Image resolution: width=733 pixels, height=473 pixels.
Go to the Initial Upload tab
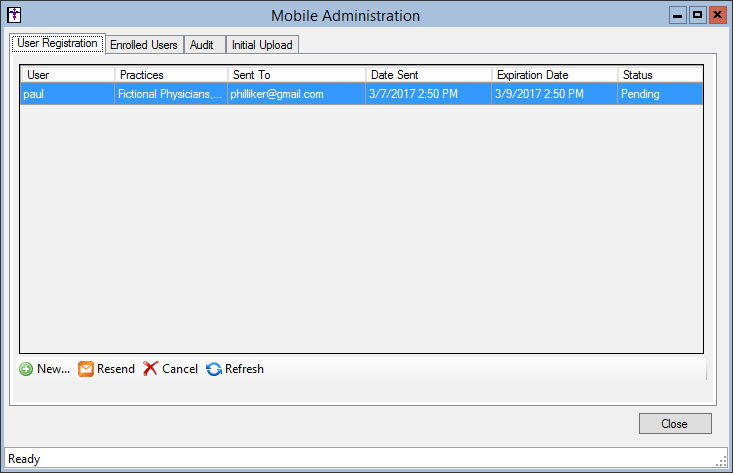pos(262,45)
